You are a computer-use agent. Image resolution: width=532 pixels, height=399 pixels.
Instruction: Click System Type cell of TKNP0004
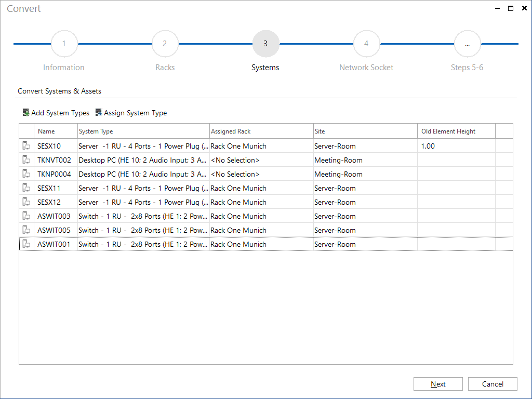point(143,174)
